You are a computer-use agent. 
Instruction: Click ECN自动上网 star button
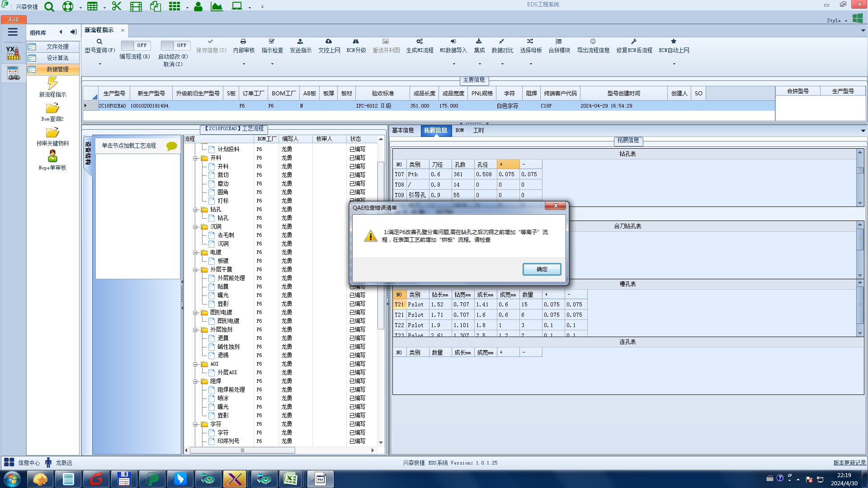[x=674, y=46]
